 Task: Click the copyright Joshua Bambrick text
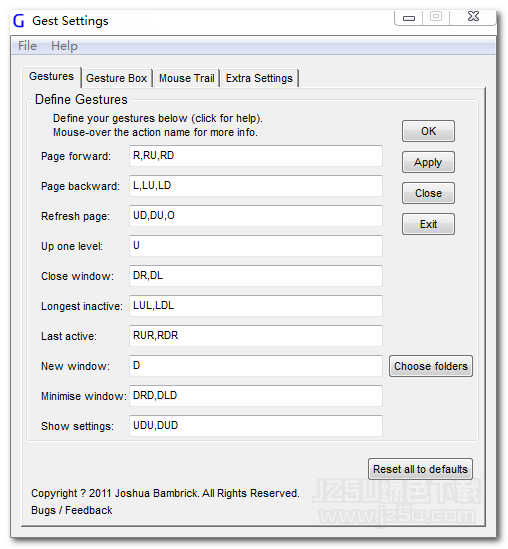click(x=165, y=493)
